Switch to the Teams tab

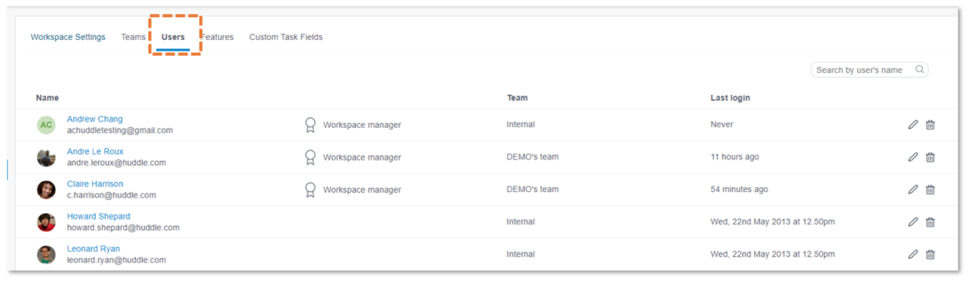pos(133,37)
